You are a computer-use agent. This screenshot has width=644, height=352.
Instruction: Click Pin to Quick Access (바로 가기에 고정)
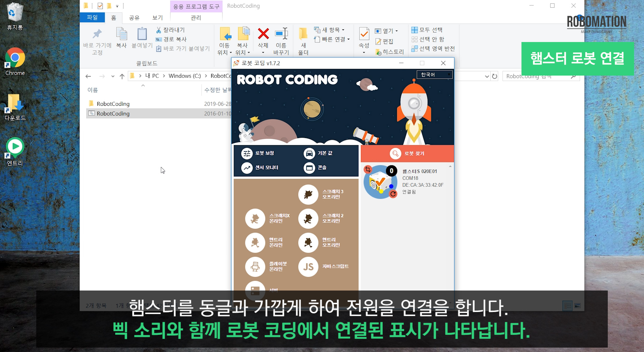point(97,41)
